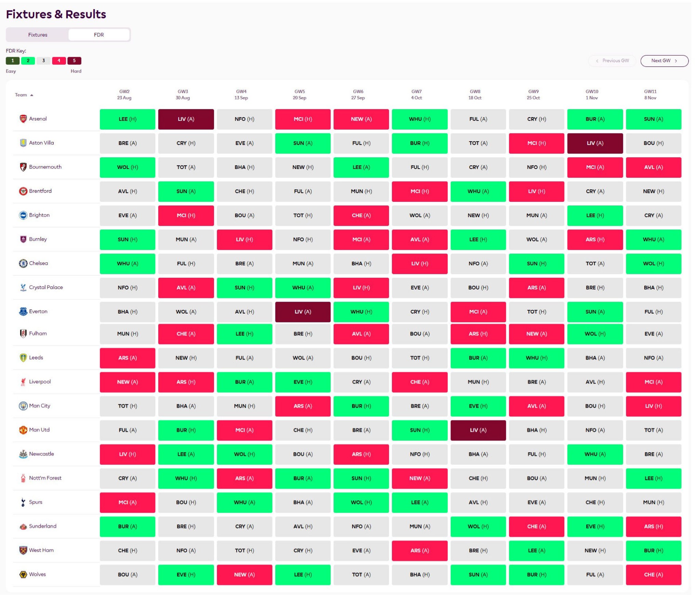Click Arsenal's GW3 LIV (A) fixture cell
This screenshot has width=700, height=601.
click(x=186, y=119)
